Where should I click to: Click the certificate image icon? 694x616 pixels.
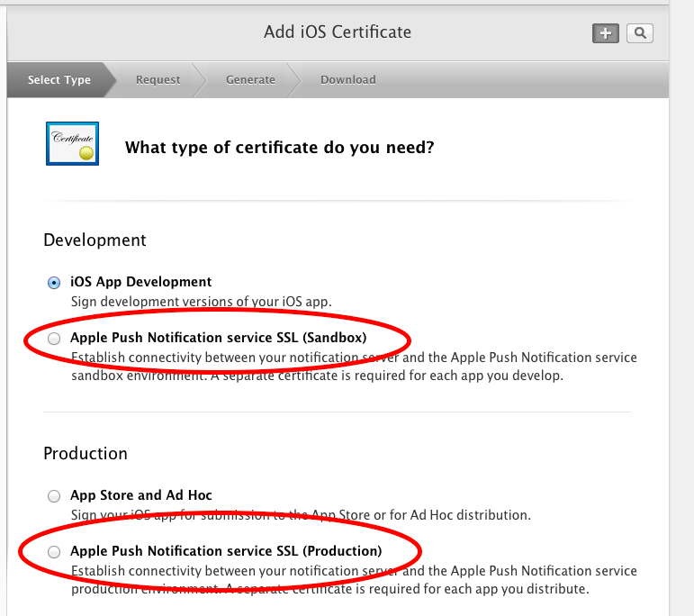click(x=72, y=144)
